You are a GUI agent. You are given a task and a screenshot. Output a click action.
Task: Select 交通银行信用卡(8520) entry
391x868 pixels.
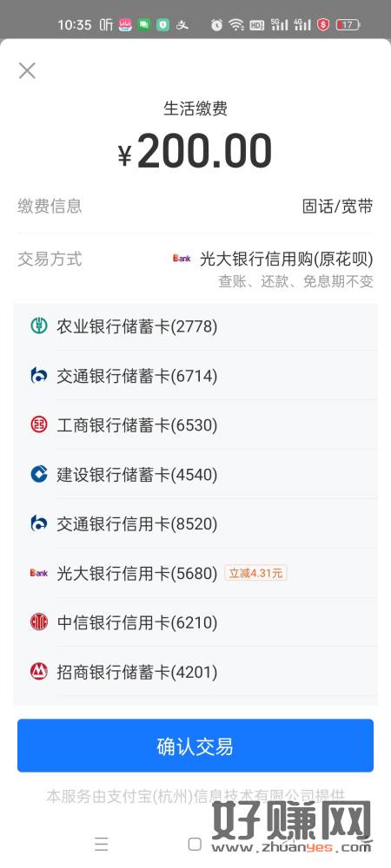(195, 523)
